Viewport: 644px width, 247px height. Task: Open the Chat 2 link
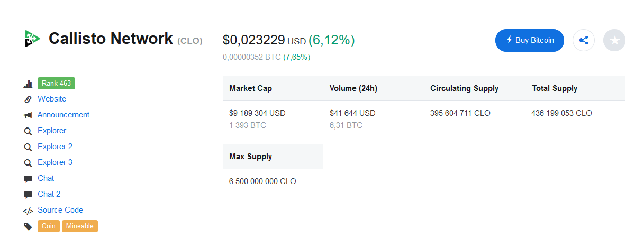[x=49, y=194]
